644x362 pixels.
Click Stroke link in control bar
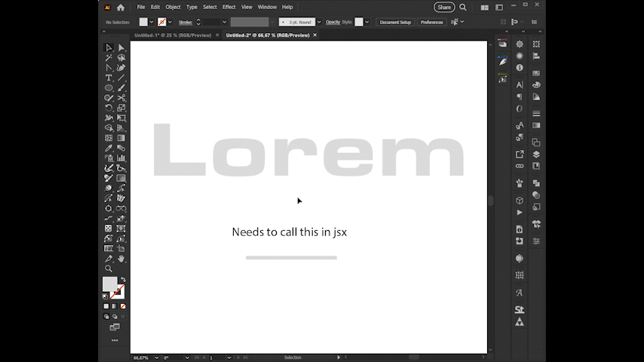pos(186,22)
